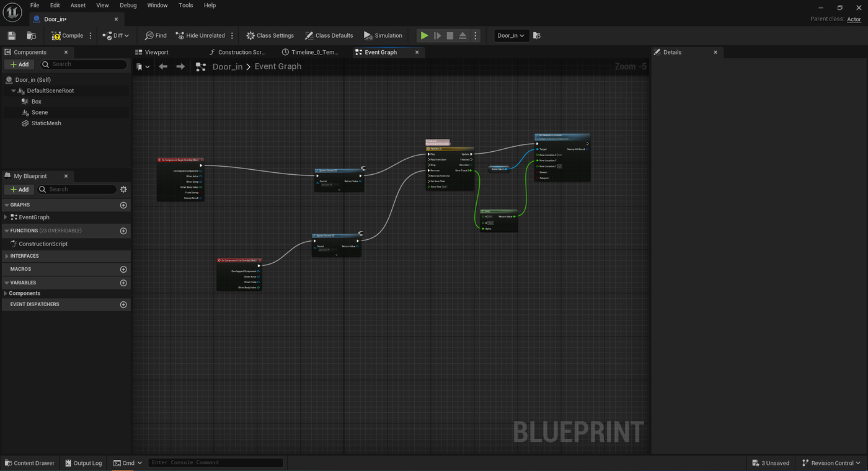Add a new macro with plus icon
This screenshot has width=868, height=471.
123,269
